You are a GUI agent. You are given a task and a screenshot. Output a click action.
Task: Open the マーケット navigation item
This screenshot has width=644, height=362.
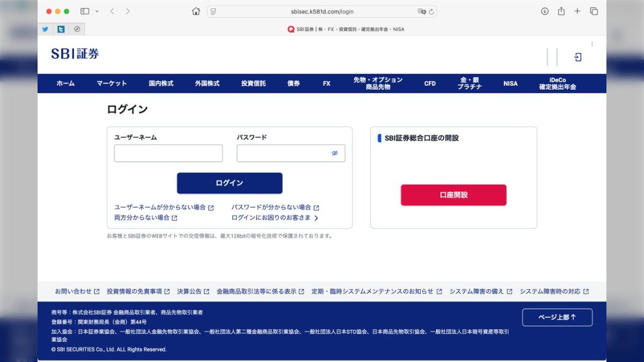coord(112,84)
